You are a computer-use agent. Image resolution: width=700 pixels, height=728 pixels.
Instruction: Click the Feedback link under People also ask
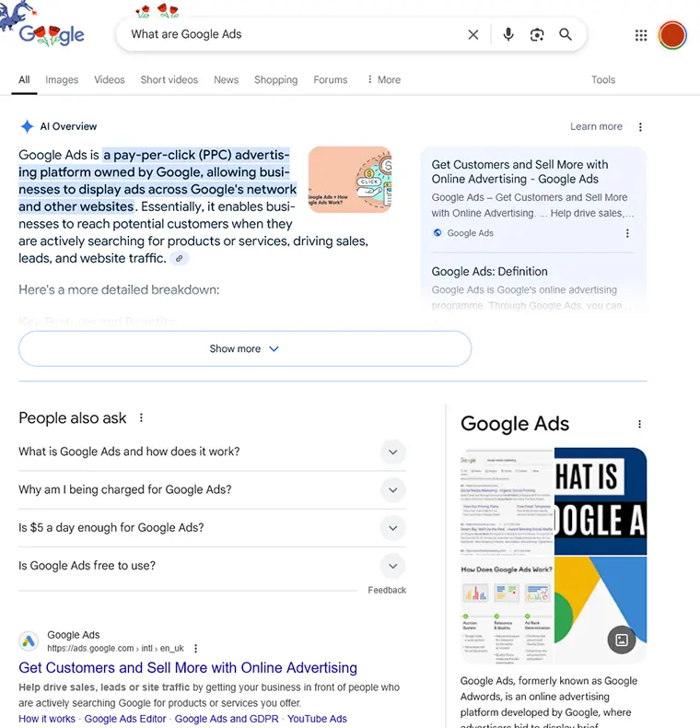pyautogui.click(x=387, y=590)
